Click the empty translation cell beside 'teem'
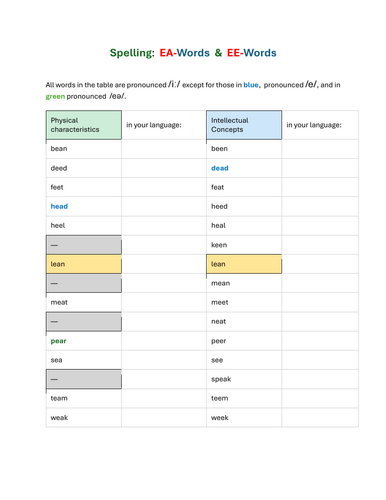Screen dimensions: 386x500 tap(320, 398)
